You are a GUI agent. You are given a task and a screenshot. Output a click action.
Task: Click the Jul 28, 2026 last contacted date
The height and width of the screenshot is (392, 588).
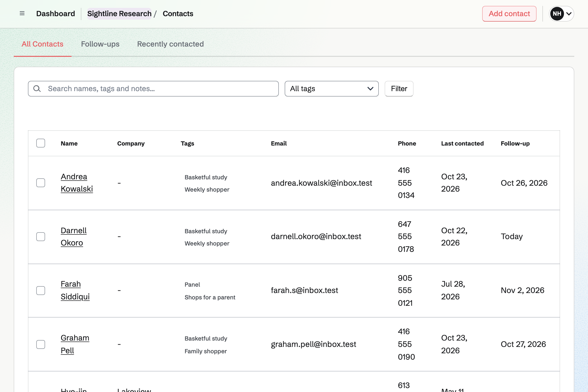coord(453,290)
